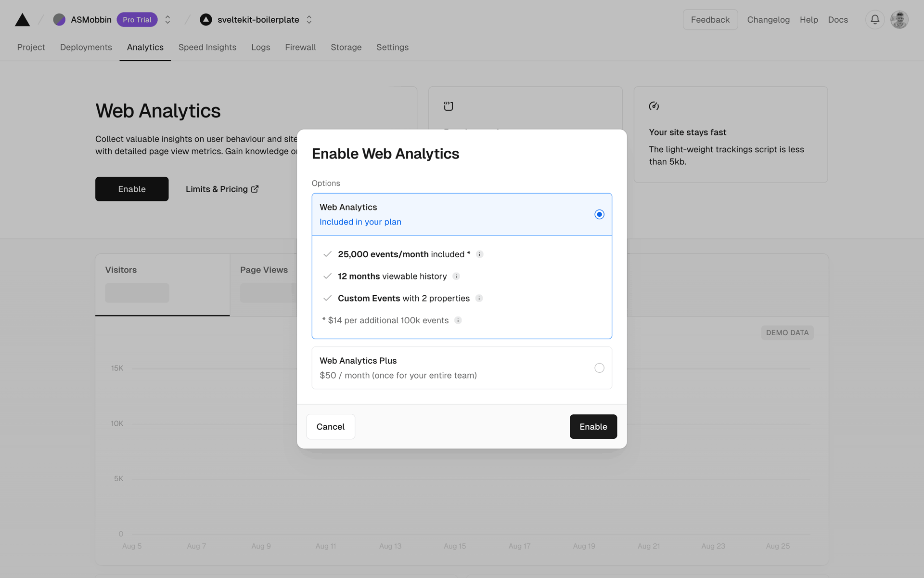Screen dimensions: 924x578
Task: Open the Changelog link
Action: click(768, 20)
